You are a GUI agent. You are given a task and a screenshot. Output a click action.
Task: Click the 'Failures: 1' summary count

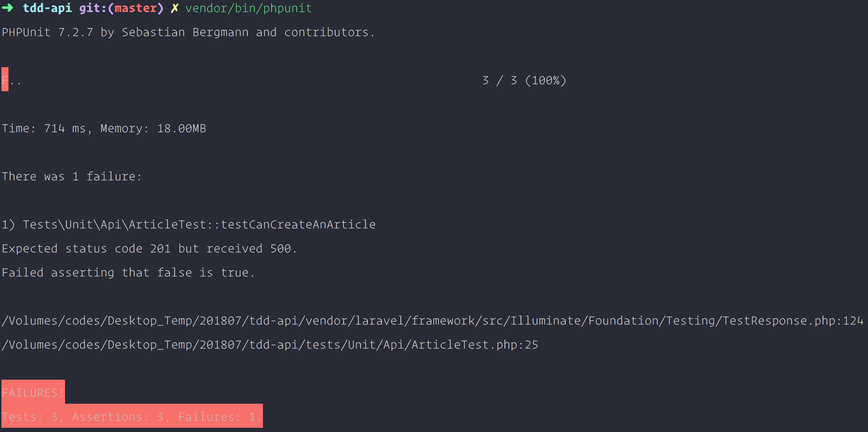217,417
